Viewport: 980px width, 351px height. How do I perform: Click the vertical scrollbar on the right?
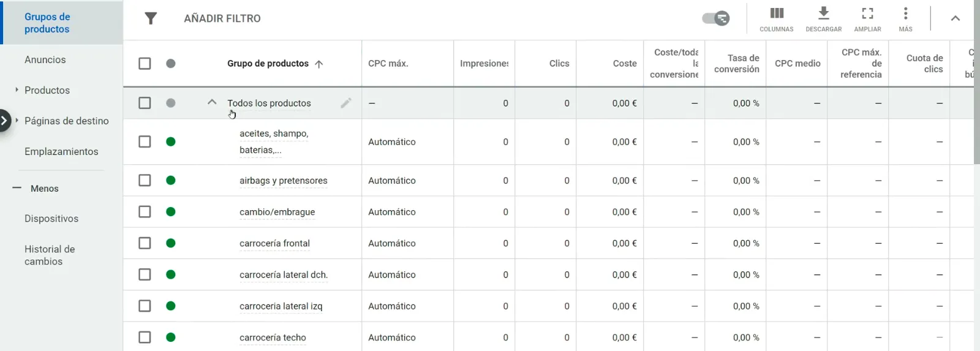click(977, 82)
